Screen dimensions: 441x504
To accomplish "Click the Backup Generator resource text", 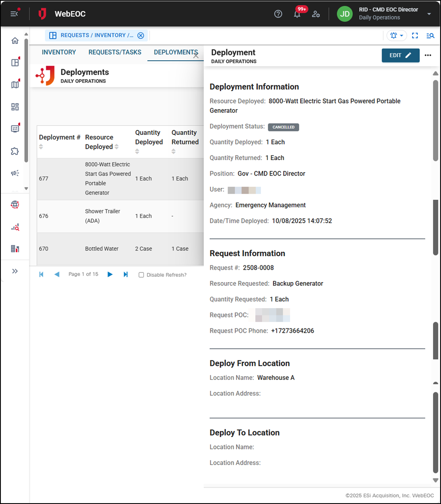I will pos(298,283).
